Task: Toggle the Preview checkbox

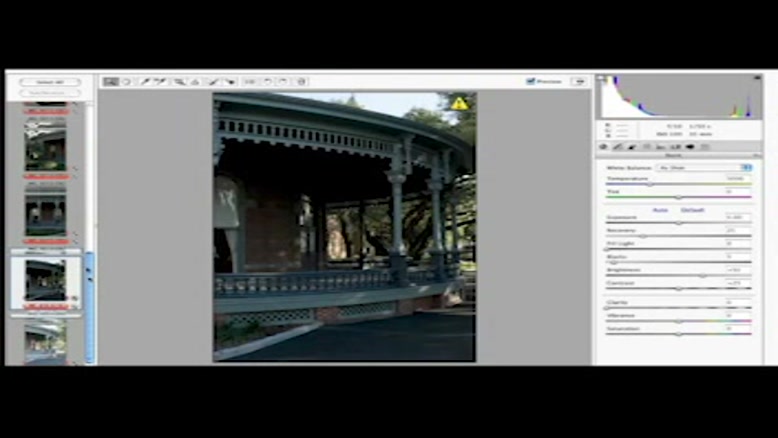Action: (530, 81)
